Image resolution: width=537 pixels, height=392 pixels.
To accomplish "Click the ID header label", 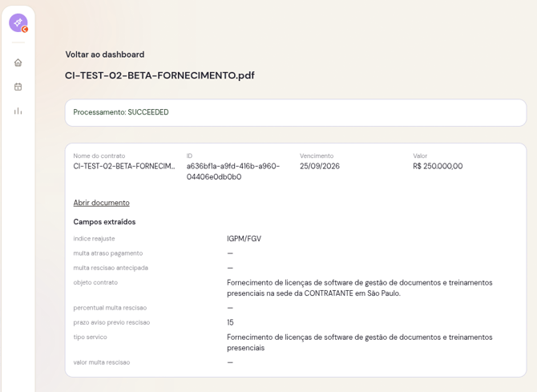I will 189,156.
